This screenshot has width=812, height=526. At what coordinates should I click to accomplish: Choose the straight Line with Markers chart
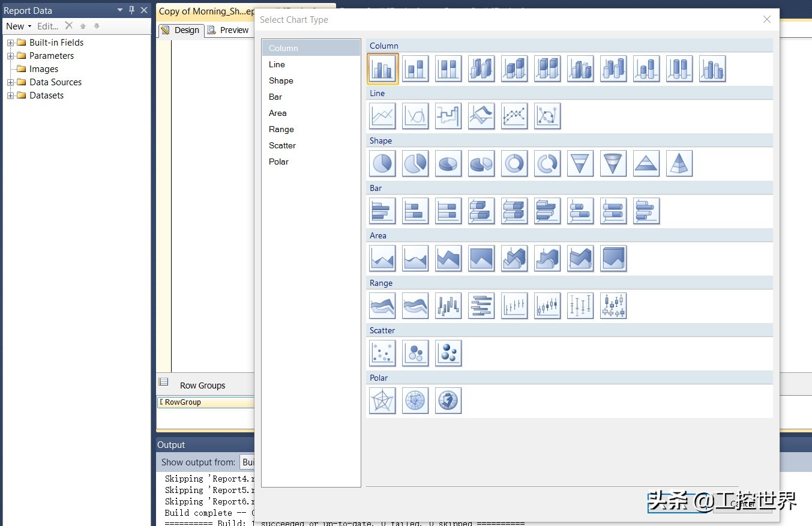pos(514,116)
